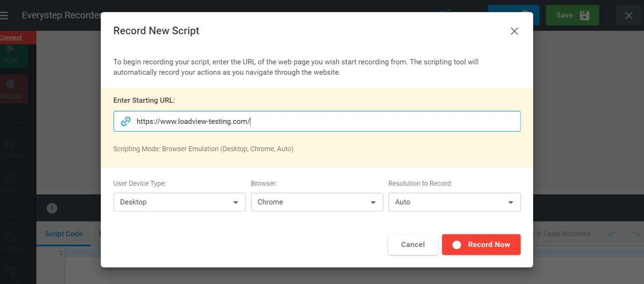The height and width of the screenshot is (284, 644).
Task: Switch to the Script Code tab
Action: [63, 234]
